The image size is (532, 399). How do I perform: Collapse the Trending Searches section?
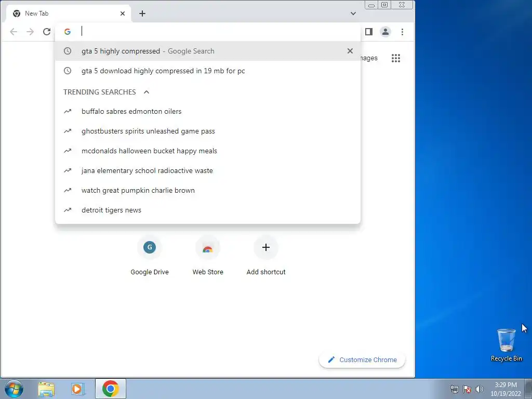point(146,92)
